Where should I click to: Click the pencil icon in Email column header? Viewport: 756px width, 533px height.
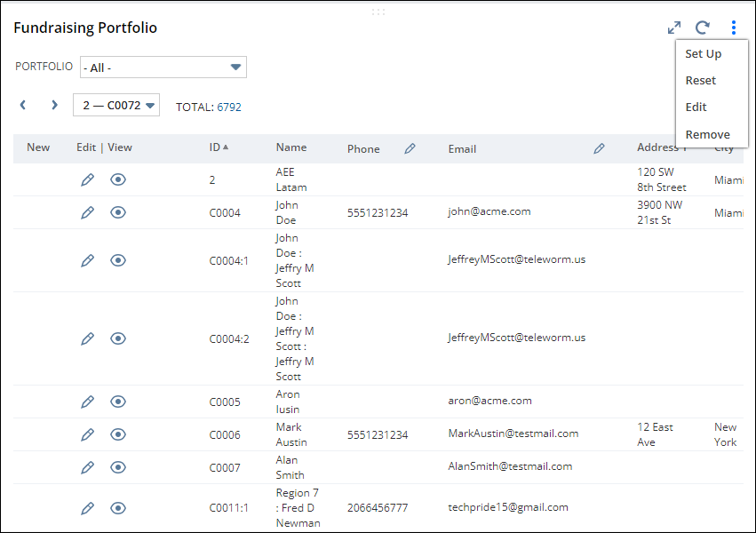[599, 149]
